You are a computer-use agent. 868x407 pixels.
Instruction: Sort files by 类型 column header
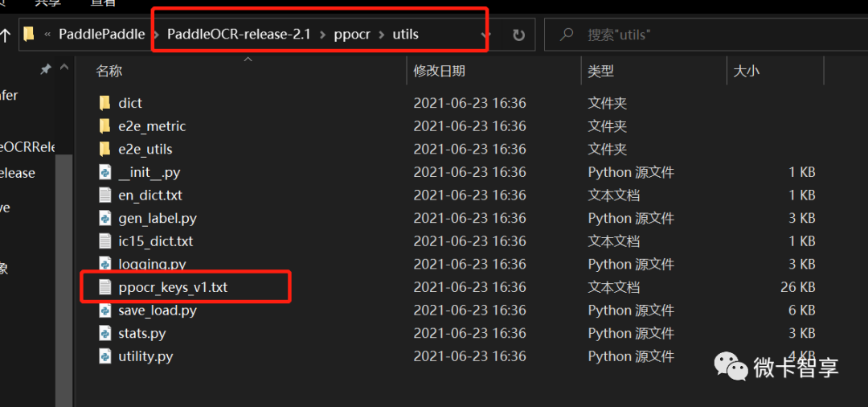(x=600, y=71)
